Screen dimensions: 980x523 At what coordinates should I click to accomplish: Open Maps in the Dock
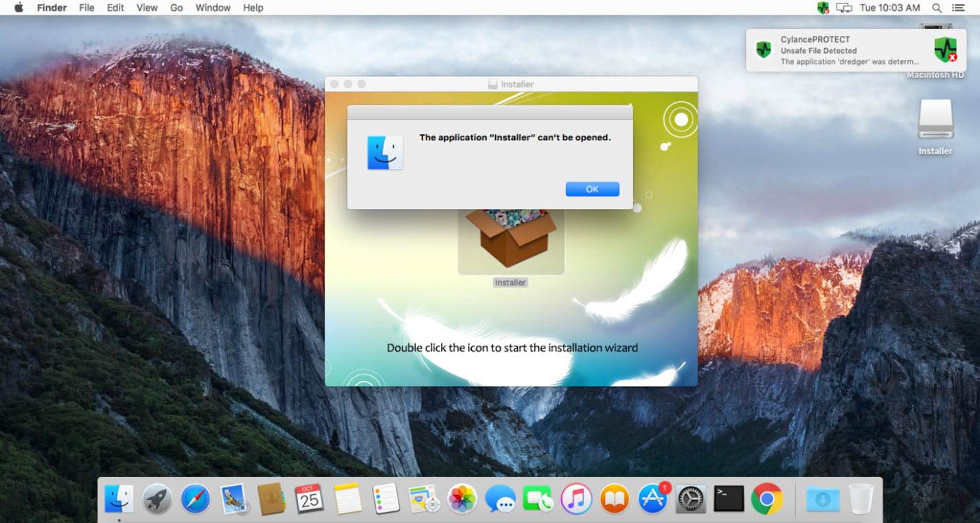pos(424,498)
